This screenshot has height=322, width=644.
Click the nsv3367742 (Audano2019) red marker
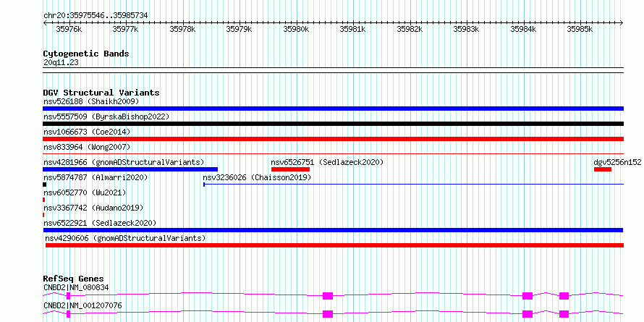43,215
